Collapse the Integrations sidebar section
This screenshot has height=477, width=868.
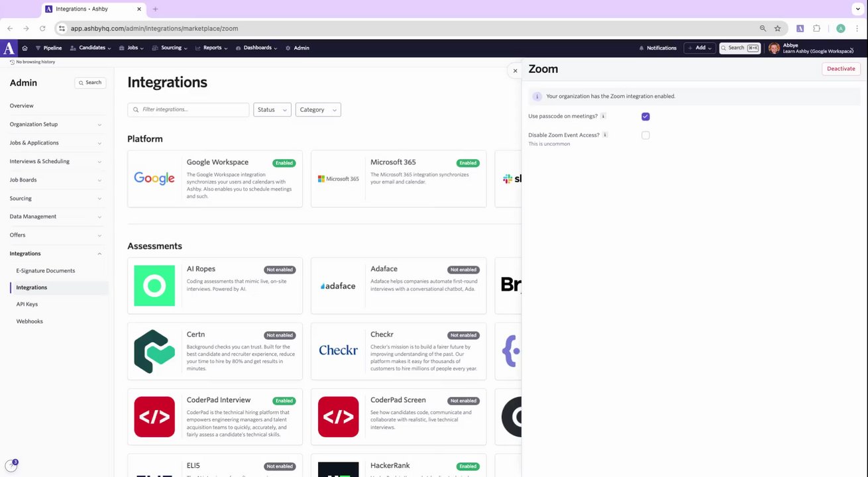(56, 254)
